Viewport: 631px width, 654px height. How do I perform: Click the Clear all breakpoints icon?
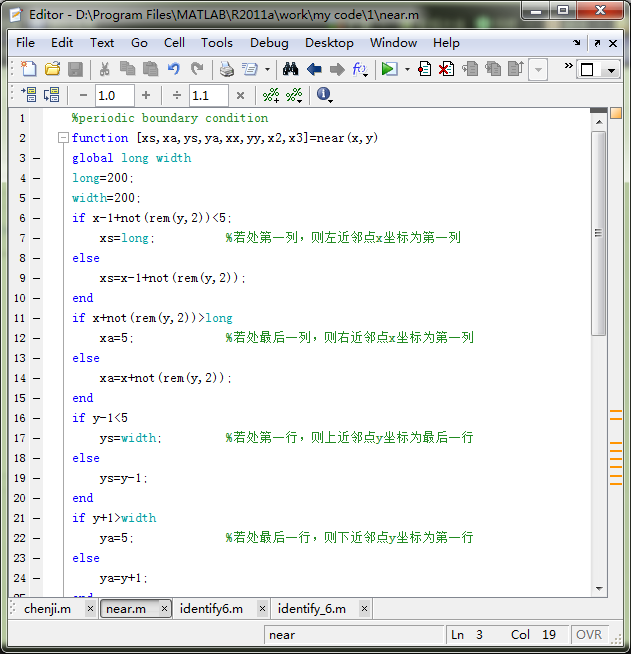pos(446,69)
